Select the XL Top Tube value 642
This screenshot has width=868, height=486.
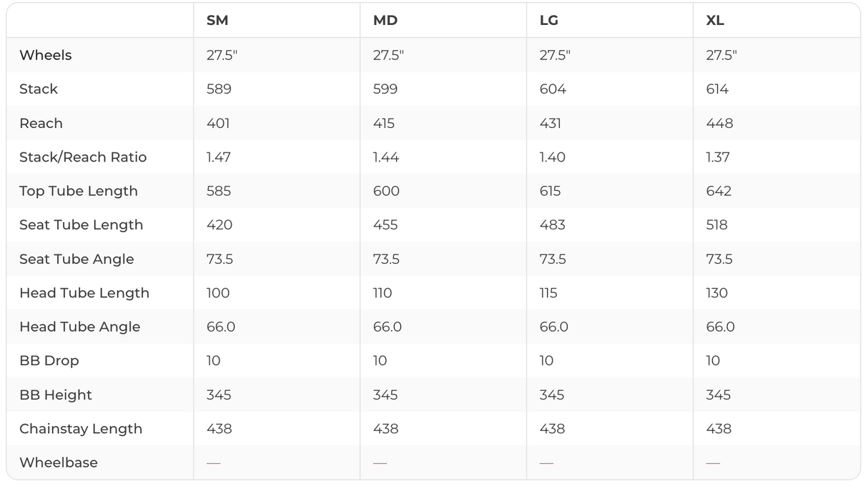[x=719, y=191]
